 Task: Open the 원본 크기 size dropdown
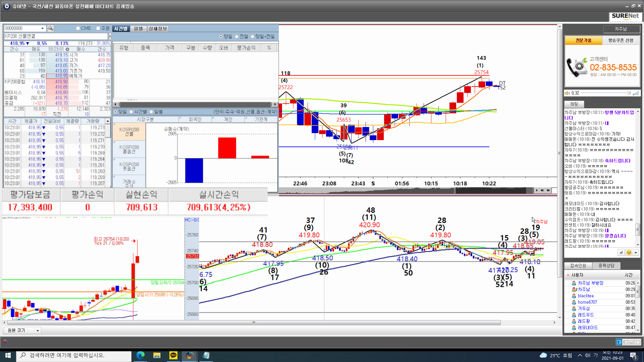tap(38, 330)
